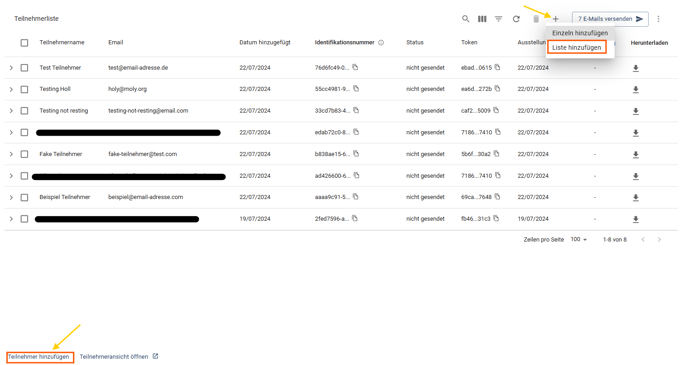Select email holy@moly.org
Image resolution: width=688 pixels, height=365 pixels.
(127, 89)
